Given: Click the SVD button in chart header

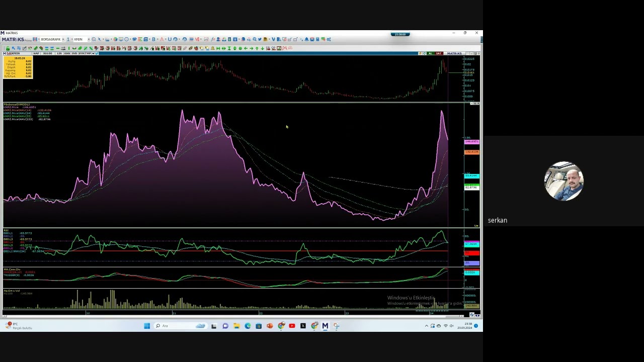Looking at the screenshot, I should [74, 53].
